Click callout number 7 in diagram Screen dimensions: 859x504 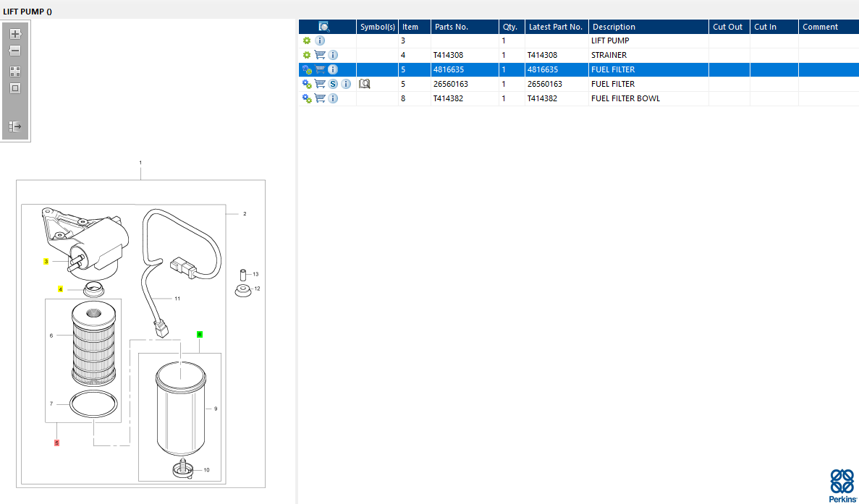point(51,404)
